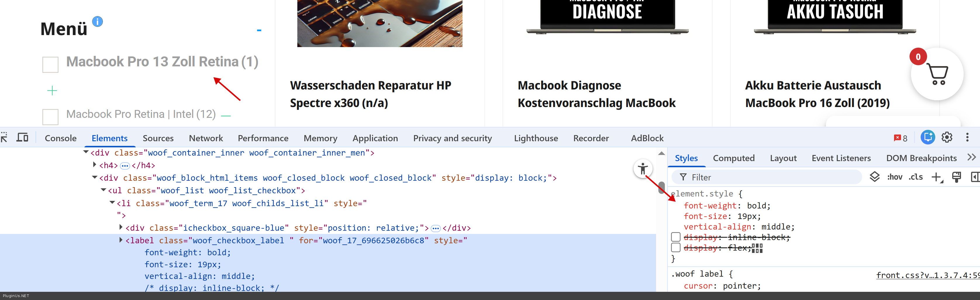
Task: Switch to the Performance tab
Action: 263,138
